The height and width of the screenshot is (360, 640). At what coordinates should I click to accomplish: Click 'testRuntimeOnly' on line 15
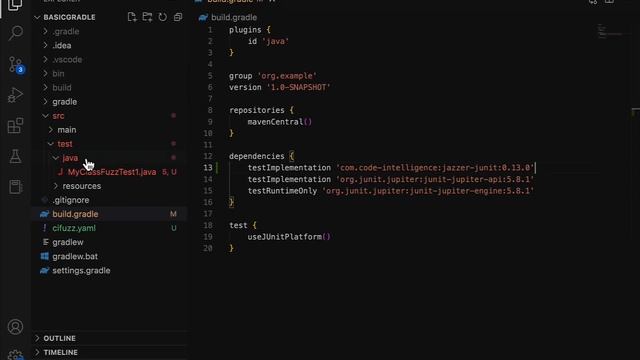pos(282,191)
